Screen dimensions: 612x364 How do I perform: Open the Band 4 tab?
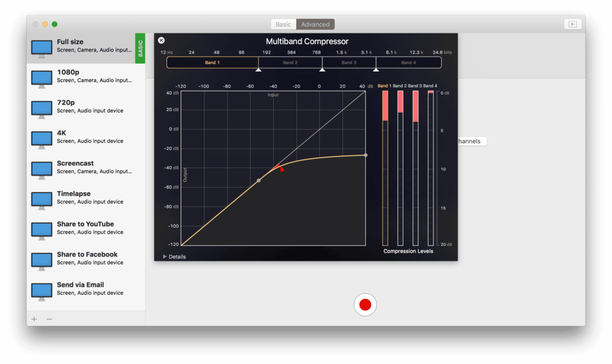[409, 62]
